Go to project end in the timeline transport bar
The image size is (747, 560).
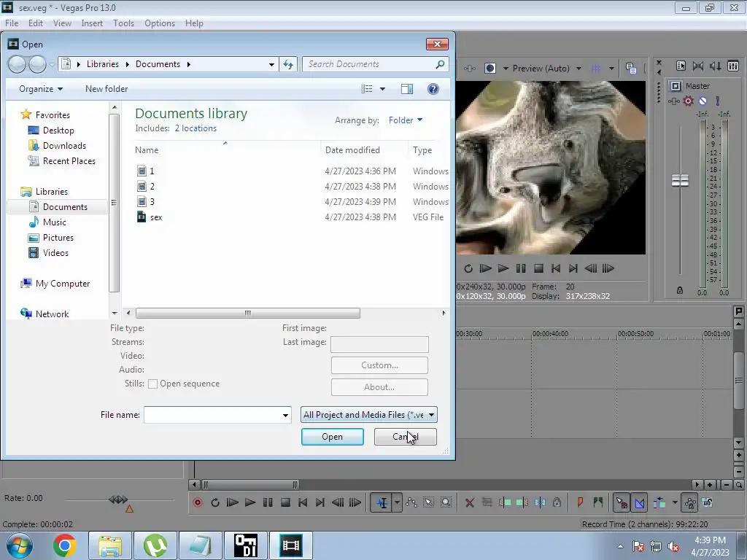[320, 502]
